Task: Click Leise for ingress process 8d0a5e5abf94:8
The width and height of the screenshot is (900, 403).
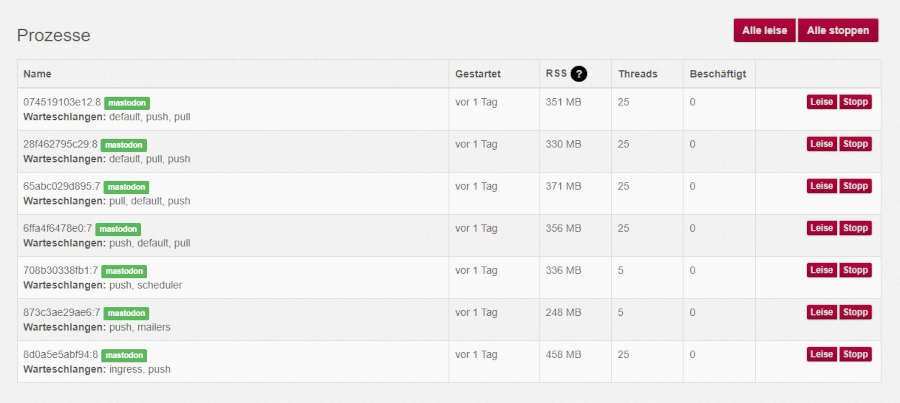Action: click(821, 354)
